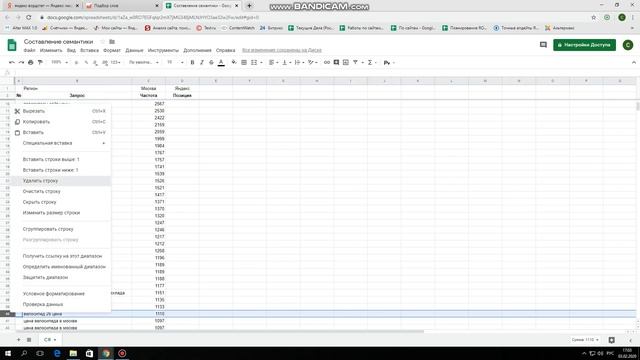The width and height of the screenshot is (640, 360).
Task: Open Chrome new tab plus button
Action: pyautogui.click(x=249, y=6)
